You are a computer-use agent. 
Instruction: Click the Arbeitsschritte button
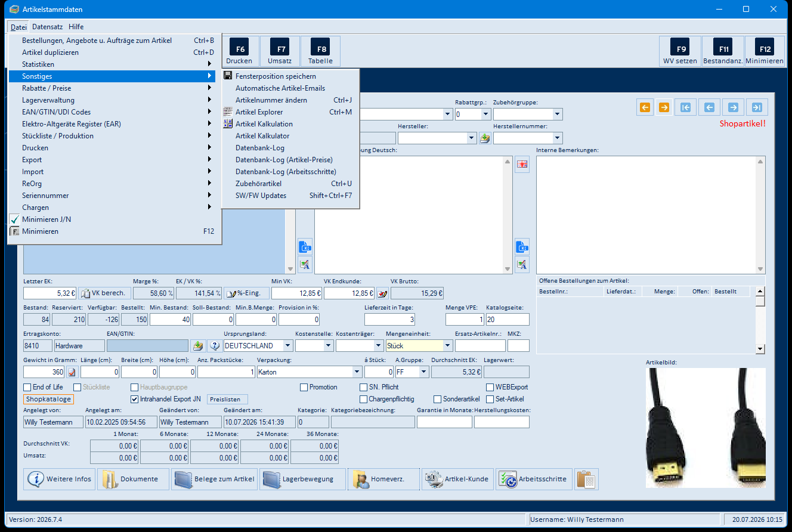pyautogui.click(x=534, y=479)
